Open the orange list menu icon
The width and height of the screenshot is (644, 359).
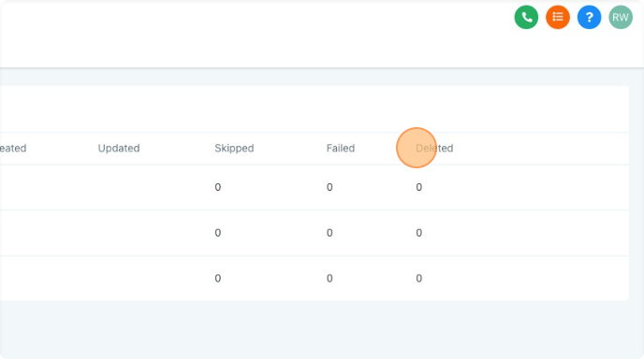[558, 17]
